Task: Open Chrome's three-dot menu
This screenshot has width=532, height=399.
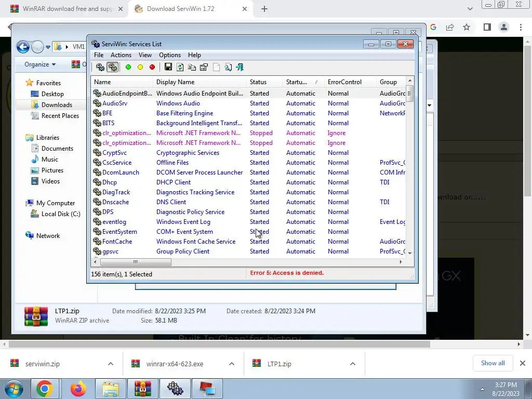Action: pos(521,27)
